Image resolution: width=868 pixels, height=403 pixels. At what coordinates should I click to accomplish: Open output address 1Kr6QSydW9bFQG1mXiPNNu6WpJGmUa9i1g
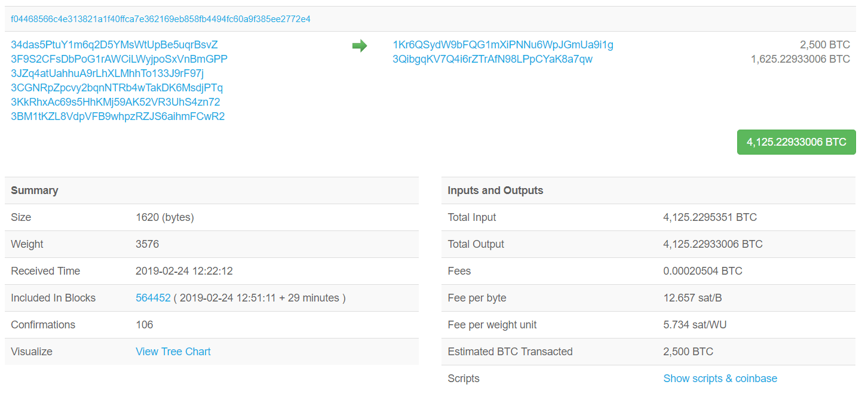(503, 45)
